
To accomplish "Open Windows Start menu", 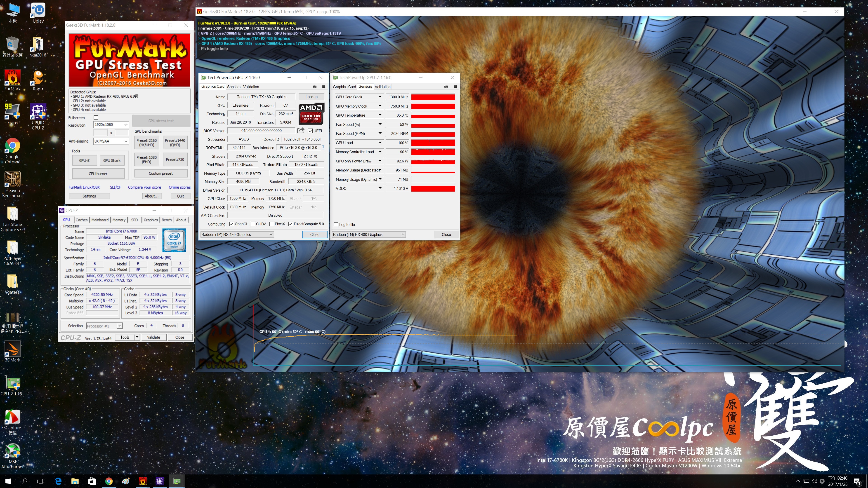I will 8,481.
